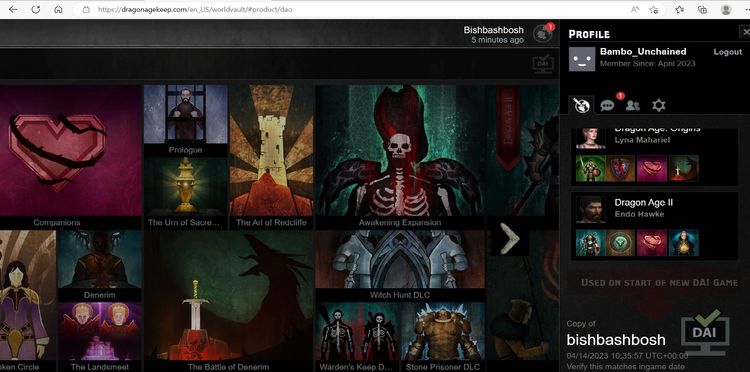Open the Arl of Redcliffe tile
The width and height of the screenshot is (750, 372).
click(271, 157)
